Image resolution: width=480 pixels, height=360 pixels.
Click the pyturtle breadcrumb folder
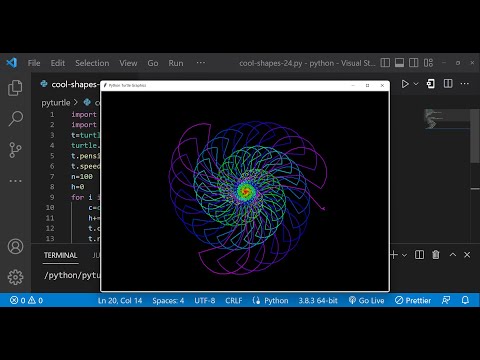(x=56, y=103)
